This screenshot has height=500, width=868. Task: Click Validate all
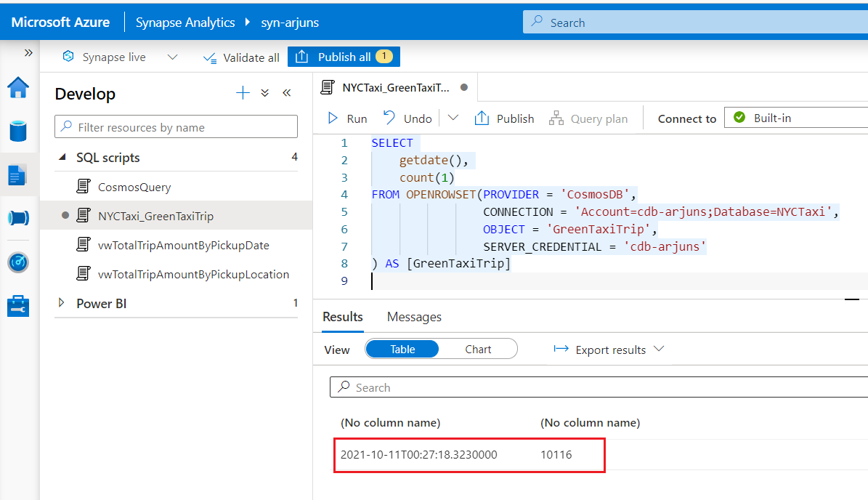click(x=241, y=57)
